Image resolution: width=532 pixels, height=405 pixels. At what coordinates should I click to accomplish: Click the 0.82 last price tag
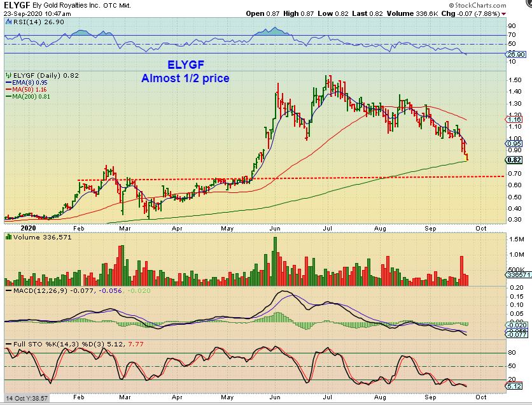pos(514,160)
